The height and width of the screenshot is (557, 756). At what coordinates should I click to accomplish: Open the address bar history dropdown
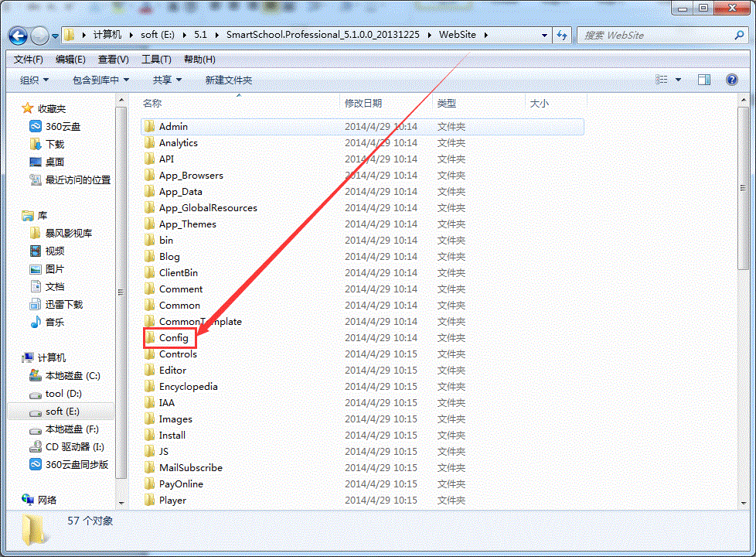point(544,36)
